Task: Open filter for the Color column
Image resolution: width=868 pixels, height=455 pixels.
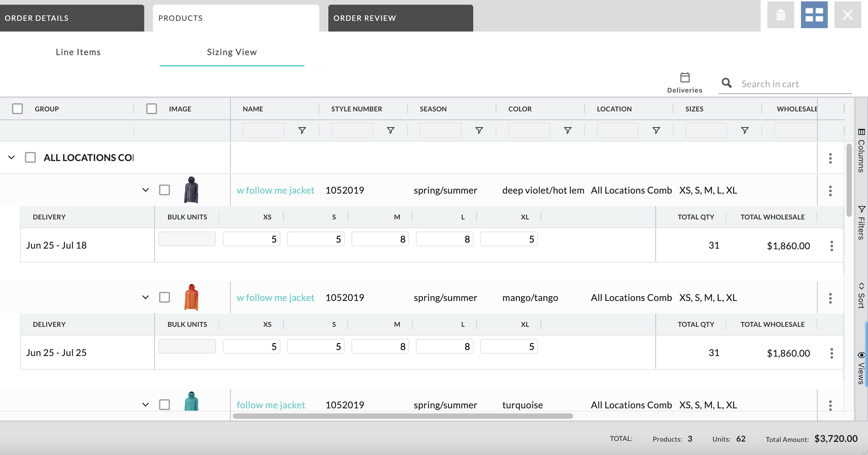Action: click(568, 131)
